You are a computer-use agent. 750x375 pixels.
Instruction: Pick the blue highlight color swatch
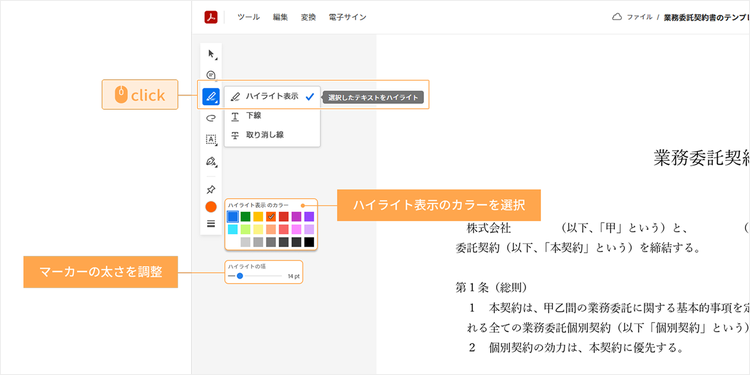(x=232, y=217)
